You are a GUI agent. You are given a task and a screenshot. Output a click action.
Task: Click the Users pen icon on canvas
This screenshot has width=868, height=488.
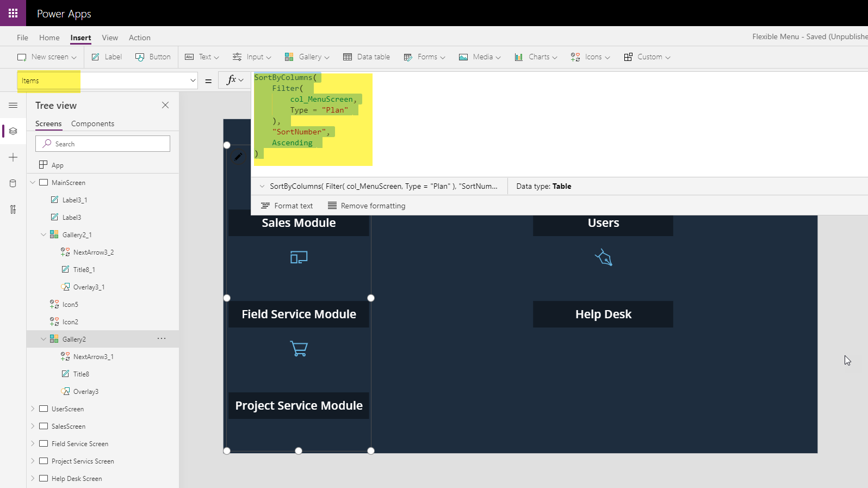603,257
